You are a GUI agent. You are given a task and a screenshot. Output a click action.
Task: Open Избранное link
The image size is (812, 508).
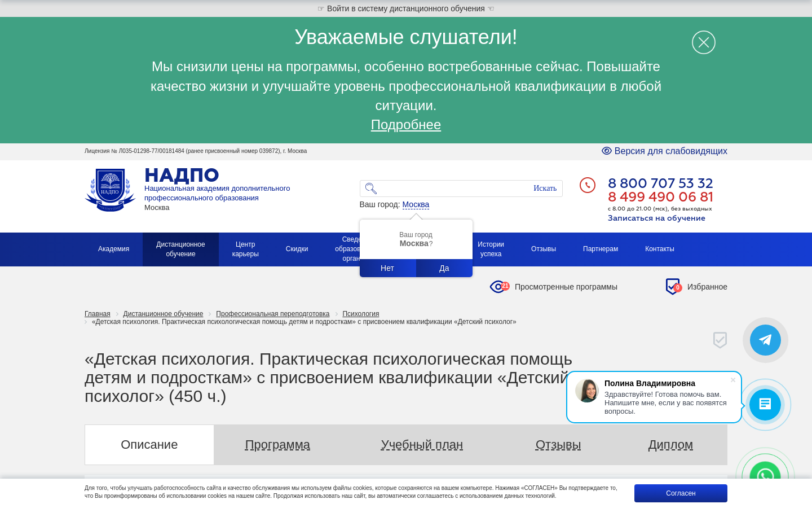tap(707, 287)
